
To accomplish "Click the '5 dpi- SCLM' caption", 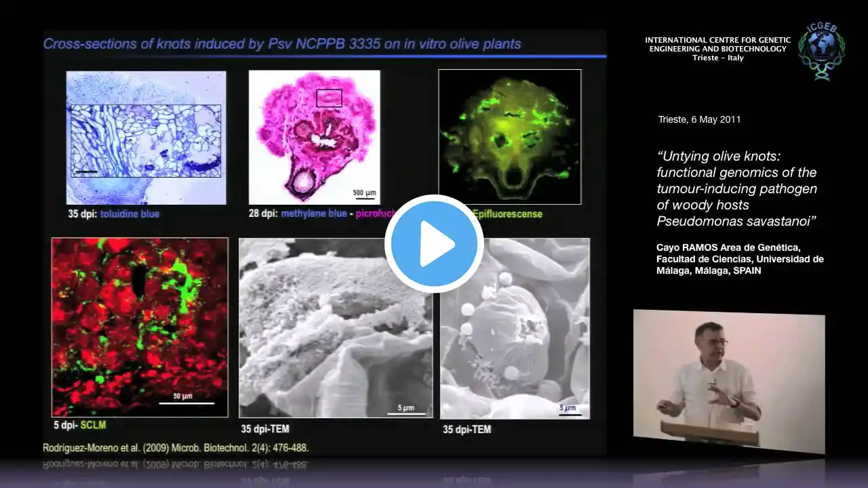I will click(x=79, y=425).
